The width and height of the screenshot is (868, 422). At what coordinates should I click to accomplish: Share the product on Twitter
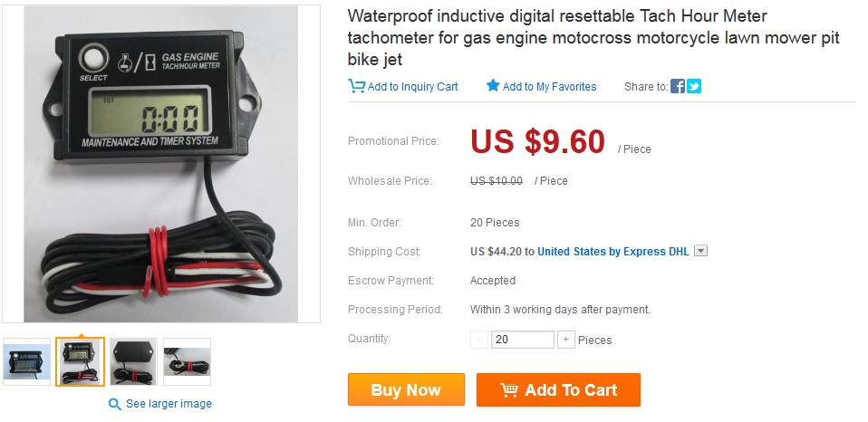coord(694,87)
